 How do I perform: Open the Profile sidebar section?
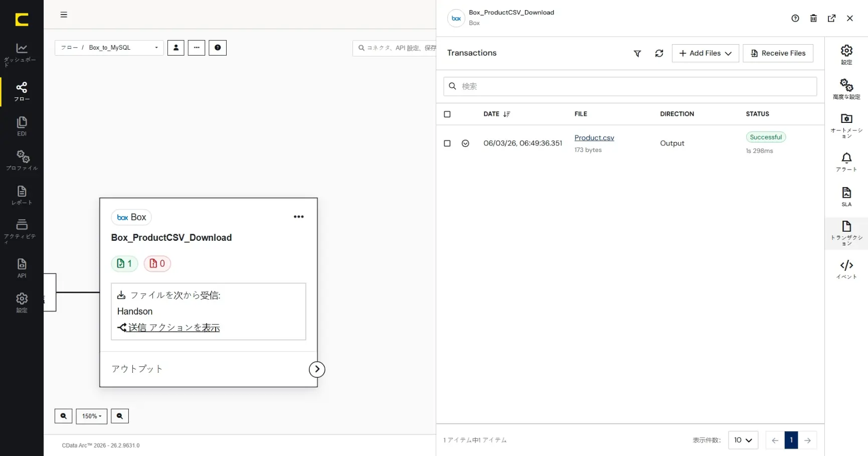pyautogui.click(x=22, y=161)
